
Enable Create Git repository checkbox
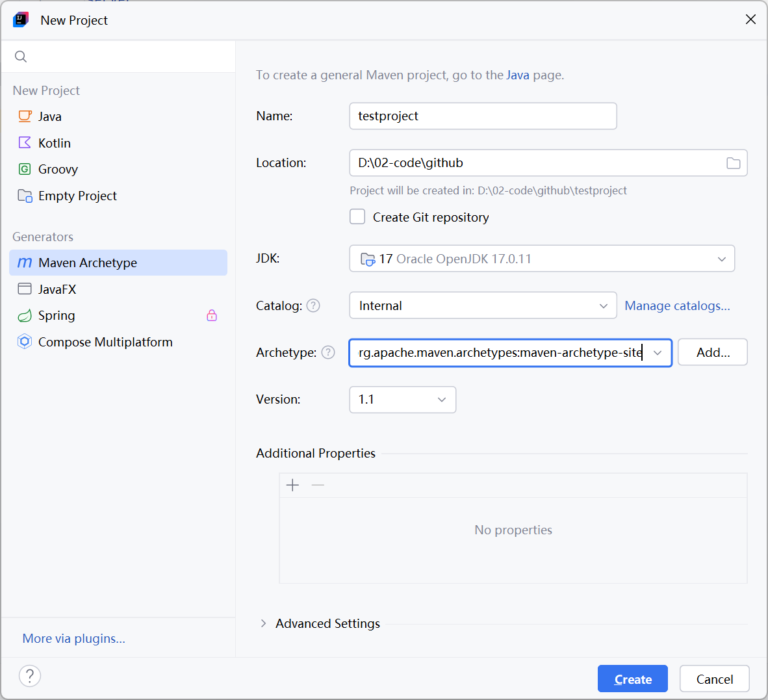coord(357,217)
